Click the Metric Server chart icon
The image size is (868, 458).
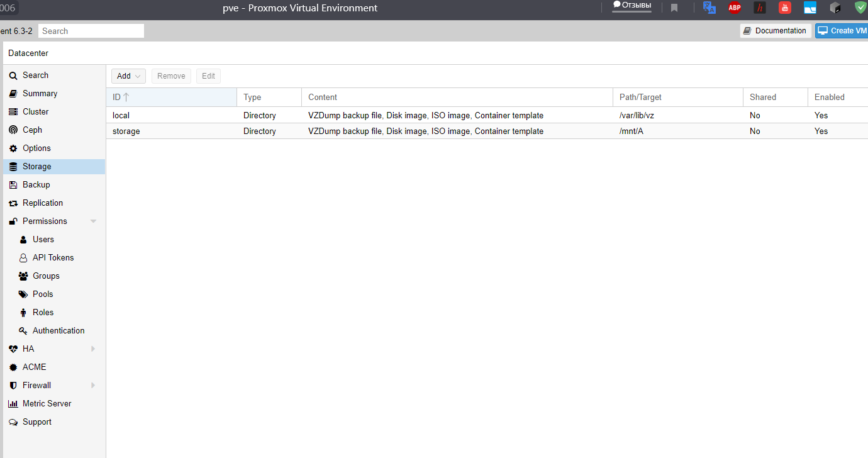[13, 404]
